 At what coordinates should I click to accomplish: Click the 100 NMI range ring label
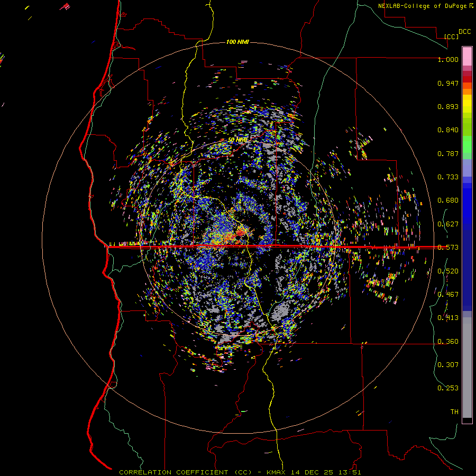tap(237, 42)
